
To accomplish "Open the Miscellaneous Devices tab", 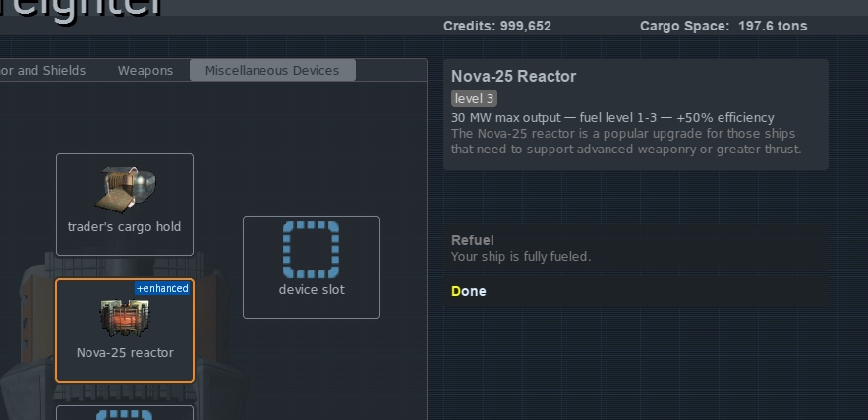I will pyautogui.click(x=272, y=71).
